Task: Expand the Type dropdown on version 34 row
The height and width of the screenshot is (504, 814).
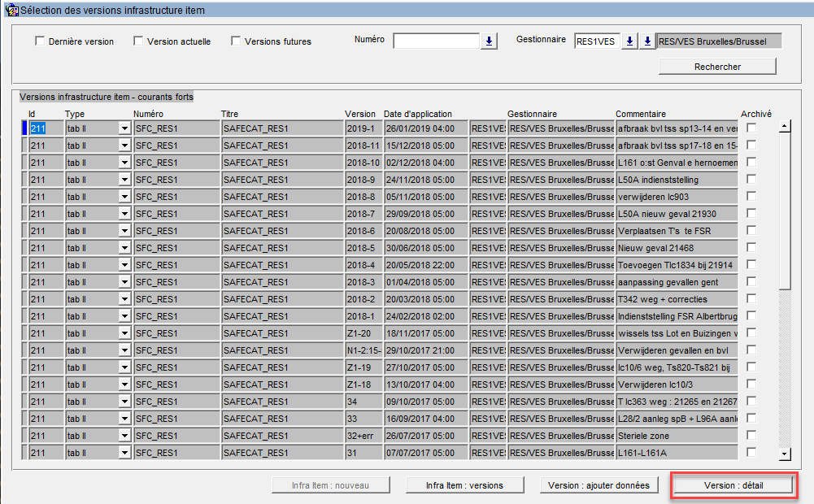Action: 124,402
